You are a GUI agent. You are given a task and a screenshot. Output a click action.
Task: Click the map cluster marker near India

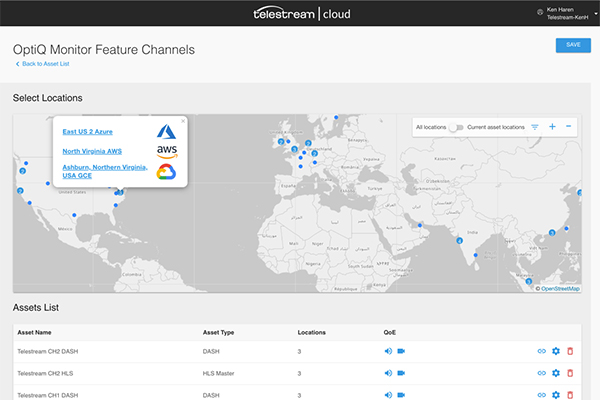click(x=459, y=241)
